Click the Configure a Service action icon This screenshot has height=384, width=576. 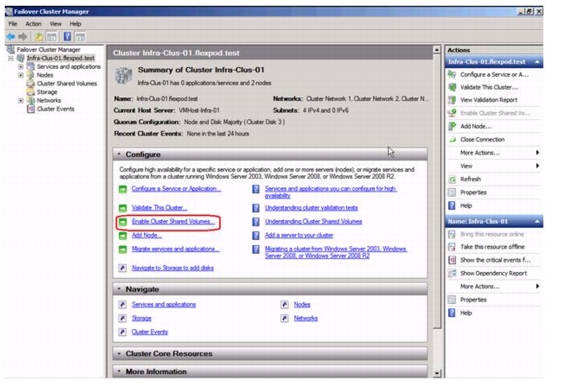(x=452, y=74)
